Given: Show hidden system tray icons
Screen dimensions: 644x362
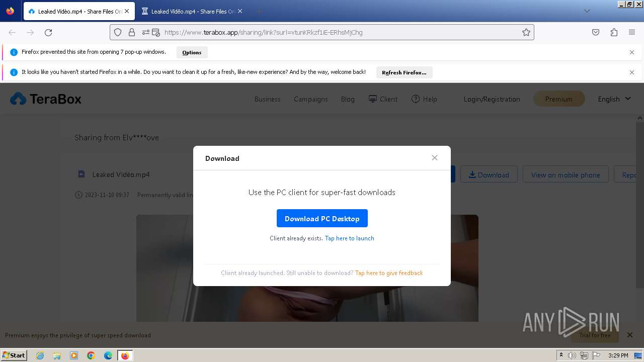Looking at the screenshot, I should (561, 355).
